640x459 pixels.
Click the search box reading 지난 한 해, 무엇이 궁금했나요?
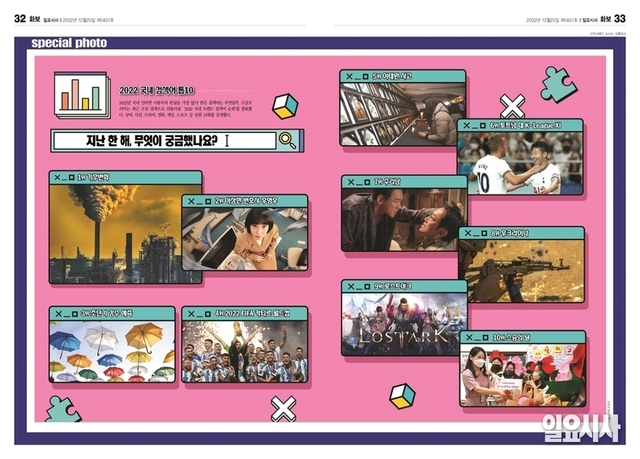tap(165, 141)
